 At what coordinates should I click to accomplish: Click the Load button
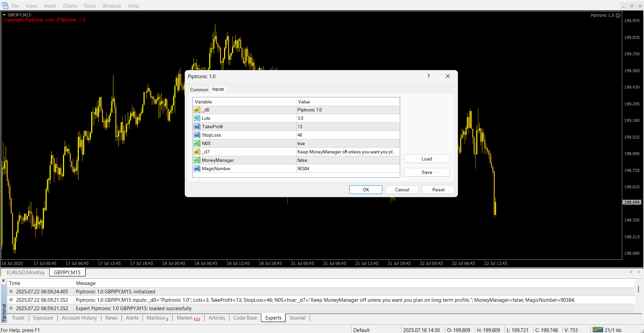[x=427, y=159]
